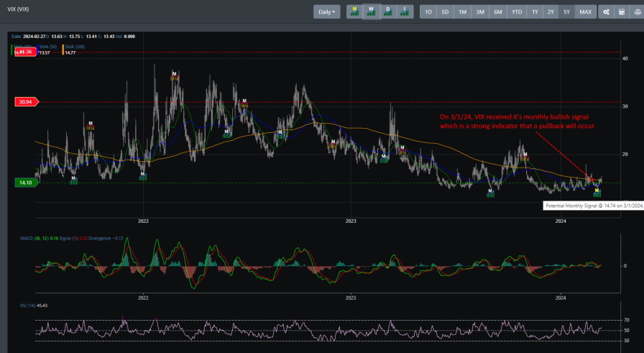The image size is (644, 353).
Task: Click the 50 RSI axis label
Action: (x=626, y=331)
